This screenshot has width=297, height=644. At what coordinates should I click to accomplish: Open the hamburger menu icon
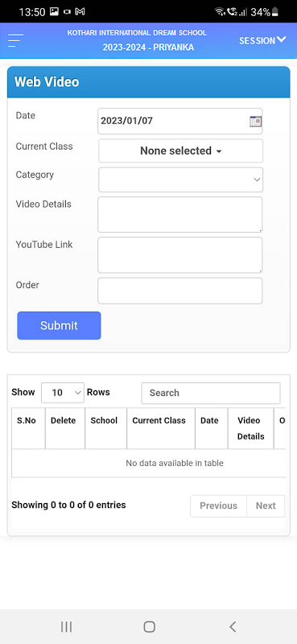(x=15, y=41)
